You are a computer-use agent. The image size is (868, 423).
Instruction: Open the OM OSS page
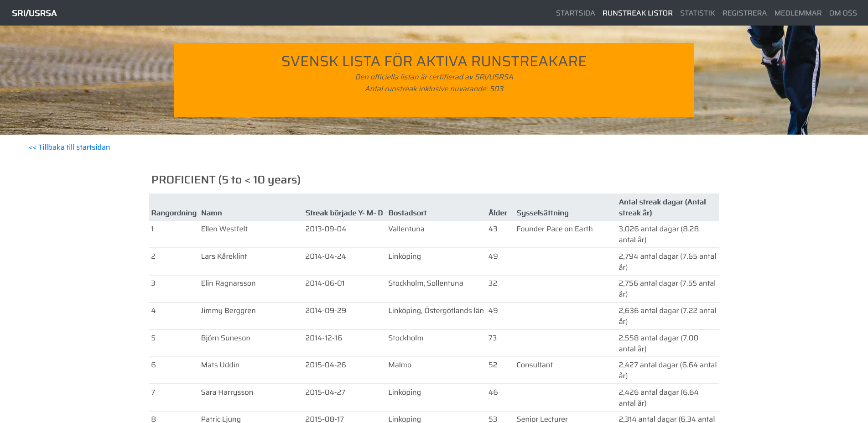(x=843, y=13)
